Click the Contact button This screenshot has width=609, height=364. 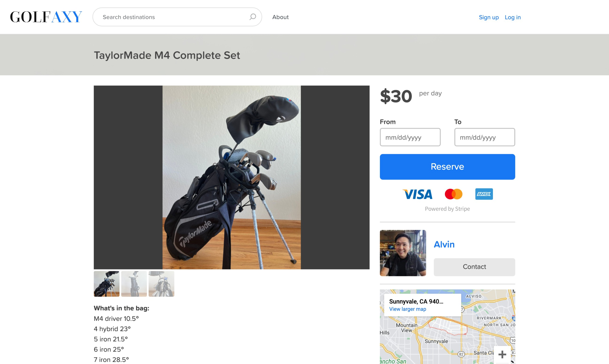coord(474,267)
